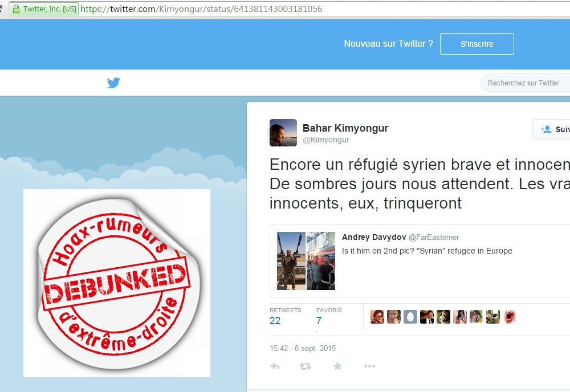Select the browser address bar URL
Screen dimensions: 570x392
click(201, 9)
